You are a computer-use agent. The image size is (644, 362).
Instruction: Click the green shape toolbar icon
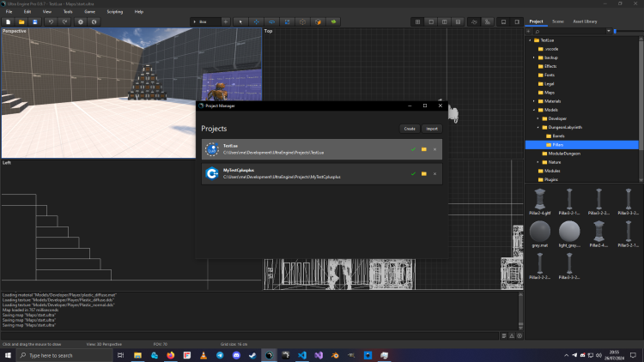click(333, 21)
